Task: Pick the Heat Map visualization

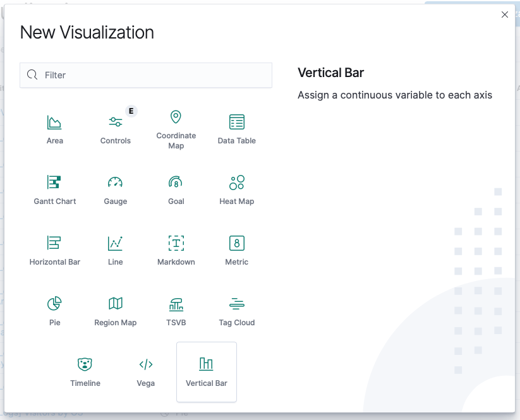Action: [237, 189]
